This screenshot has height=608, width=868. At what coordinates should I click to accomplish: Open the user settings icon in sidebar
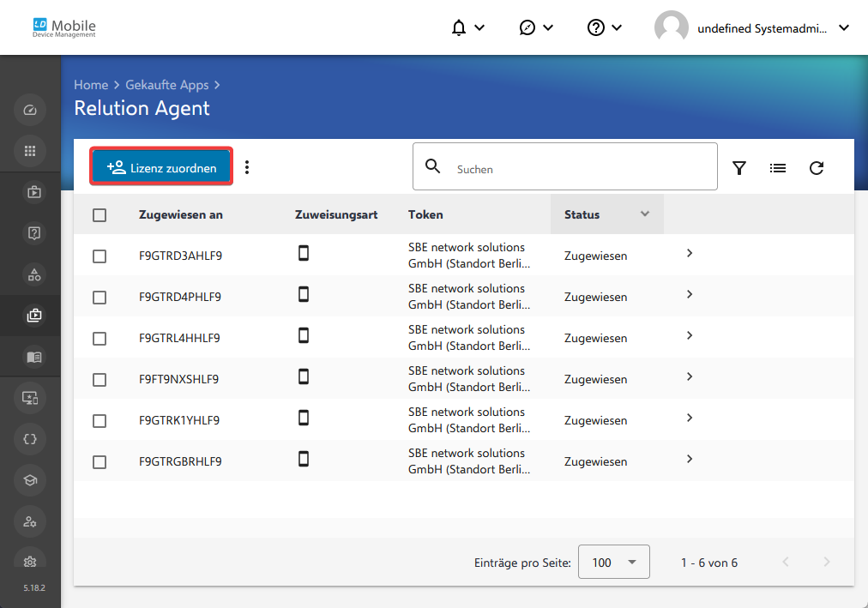click(30, 521)
